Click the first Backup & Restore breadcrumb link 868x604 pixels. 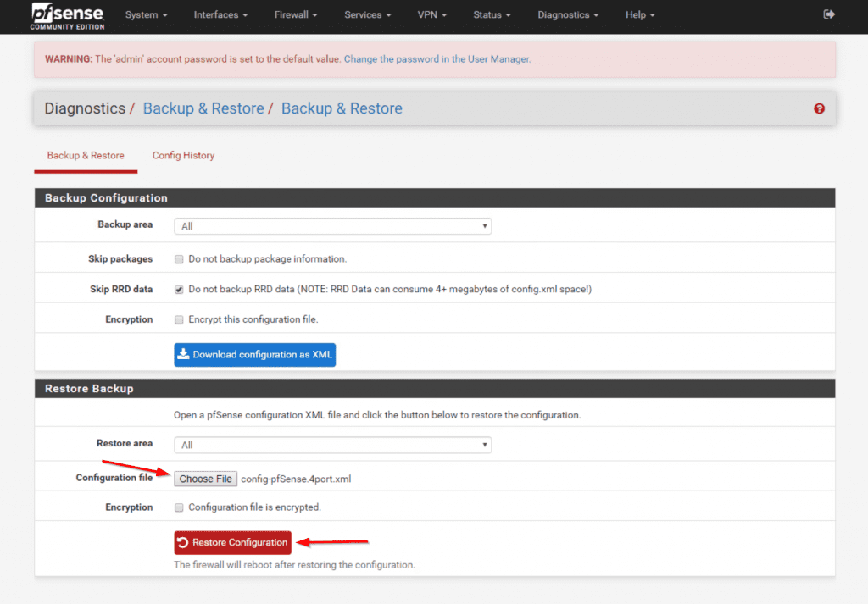click(203, 108)
